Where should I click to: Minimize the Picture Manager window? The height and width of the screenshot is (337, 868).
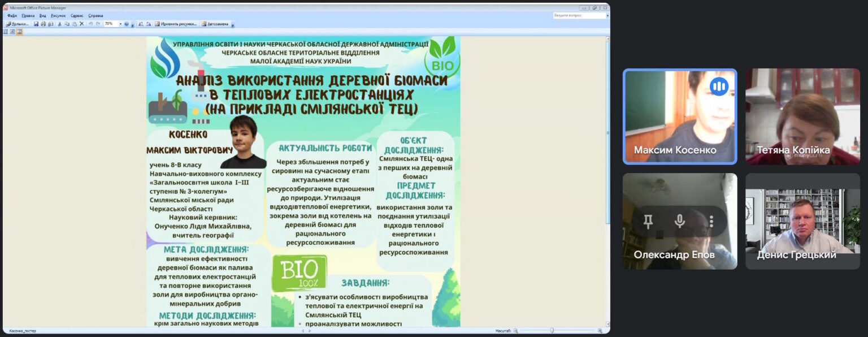[x=584, y=8]
